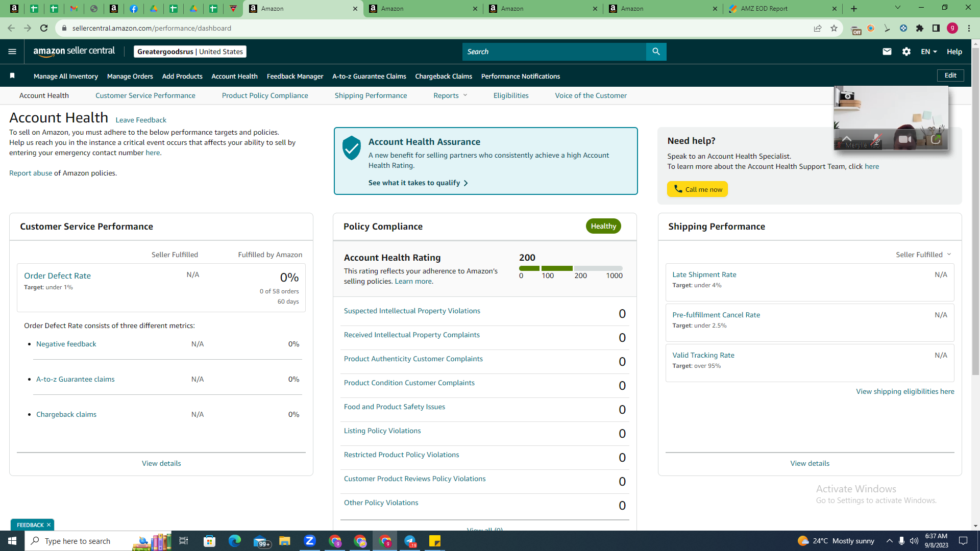
Task: Open Help in Seller Central header
Action: click(x=954, y=52)
